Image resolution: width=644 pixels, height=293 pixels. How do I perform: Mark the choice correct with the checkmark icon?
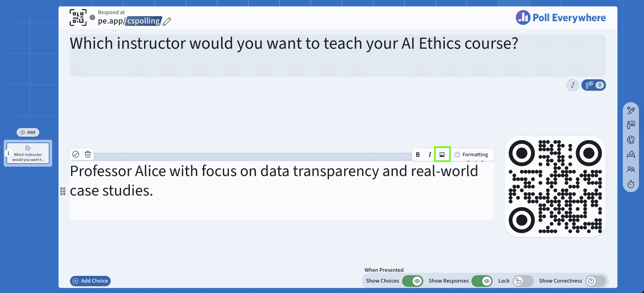[x=76, y=154]
